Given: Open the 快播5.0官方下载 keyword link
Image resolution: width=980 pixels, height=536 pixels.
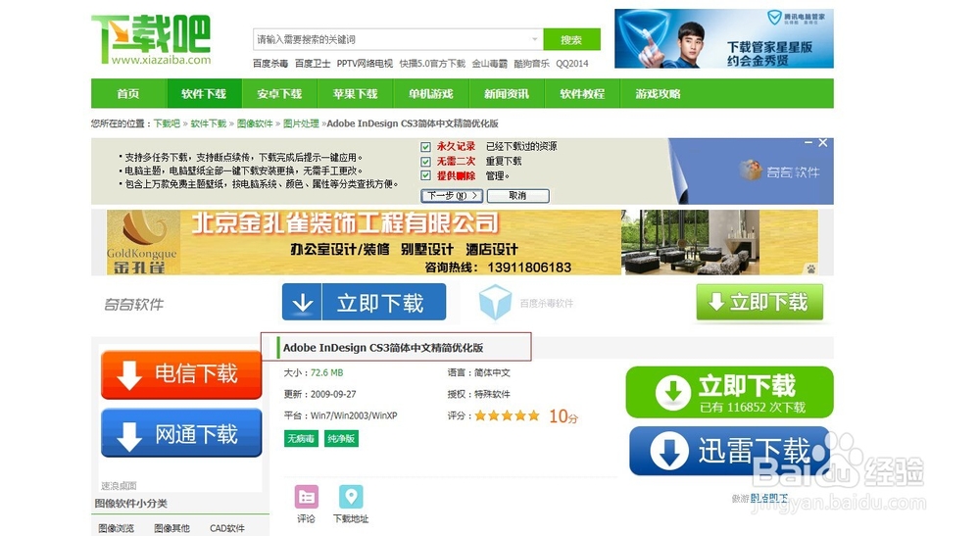Looking at the screenshot, I should click(432, 63).
